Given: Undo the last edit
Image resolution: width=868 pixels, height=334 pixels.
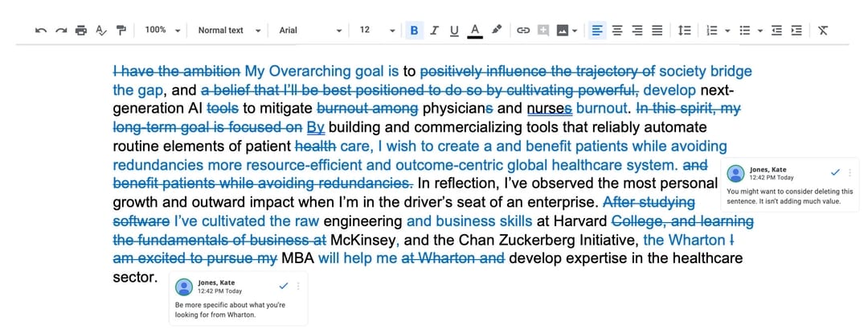Looking at the screenshot, I should tap(40, 31).
